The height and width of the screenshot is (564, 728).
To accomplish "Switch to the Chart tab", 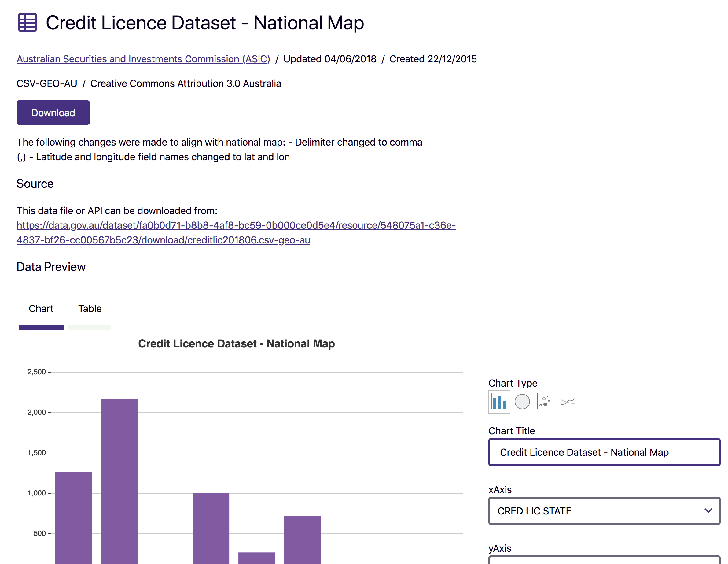I will (x=41, y=309).
